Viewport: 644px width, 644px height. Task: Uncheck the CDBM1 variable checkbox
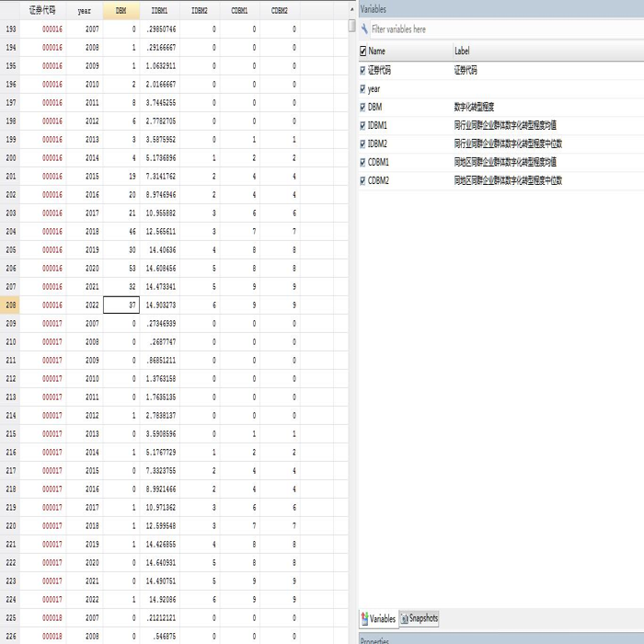click(362, 162)
